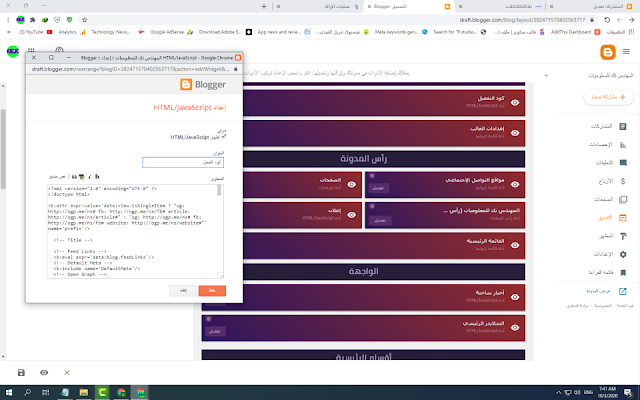The image size is (640, 400).
Task: Toggle visibility of القائمة الرئيسية gadget
Action: coord(515,245)
